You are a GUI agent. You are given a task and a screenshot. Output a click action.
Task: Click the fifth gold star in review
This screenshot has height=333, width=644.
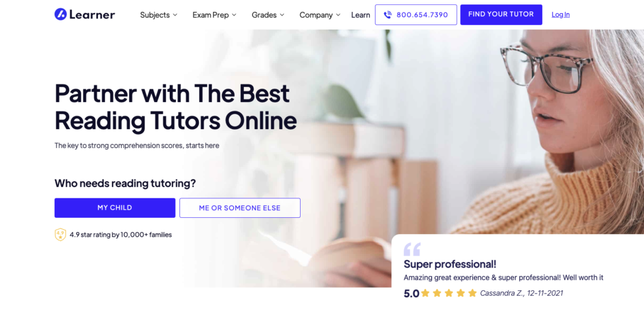pyautogui.click(x=472, y=293)
